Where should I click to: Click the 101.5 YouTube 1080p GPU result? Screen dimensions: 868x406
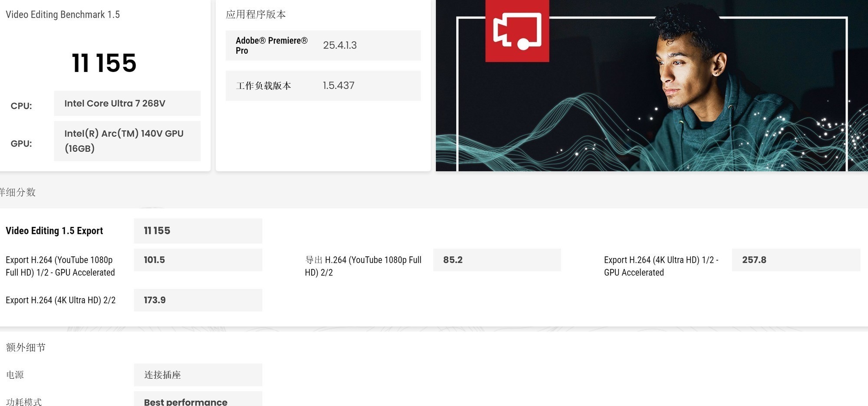pos(197,260)
